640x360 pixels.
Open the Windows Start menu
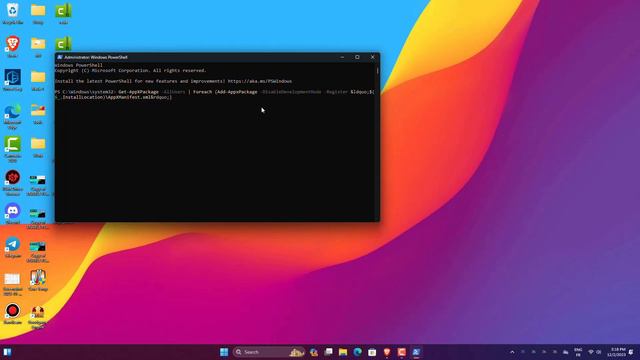coord(224,352)
